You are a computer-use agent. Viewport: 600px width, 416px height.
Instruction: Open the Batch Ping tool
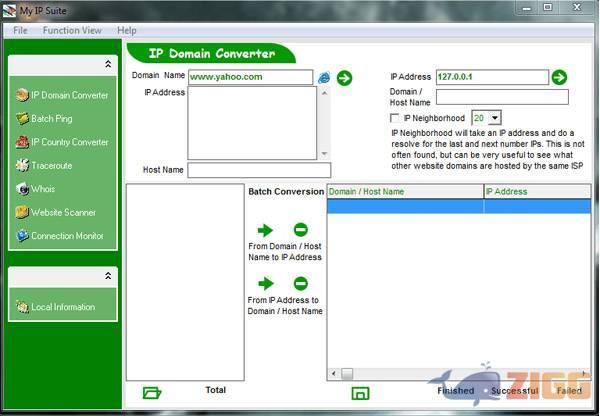tap(44, 119)
